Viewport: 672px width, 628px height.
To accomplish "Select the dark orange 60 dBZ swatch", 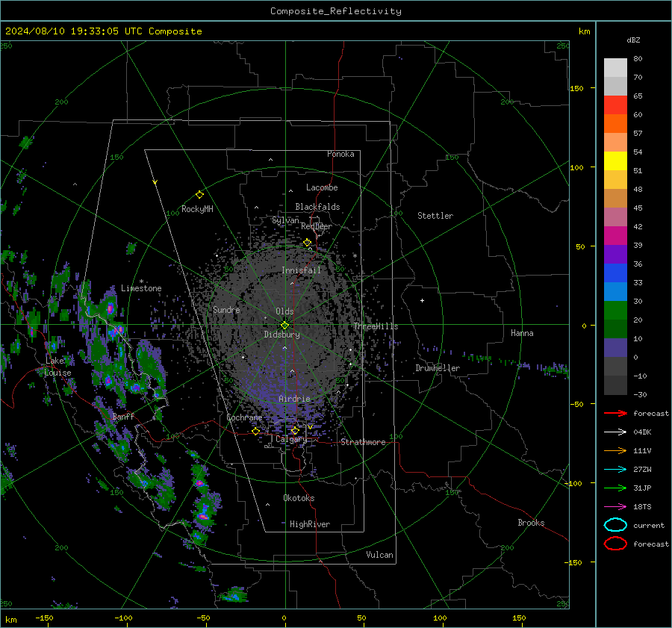I will pos(615,123).
